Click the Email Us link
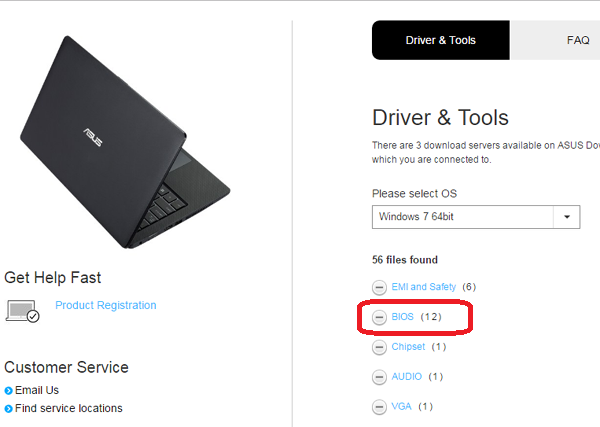This screenshot has width=600, height=427. point(38,390)
